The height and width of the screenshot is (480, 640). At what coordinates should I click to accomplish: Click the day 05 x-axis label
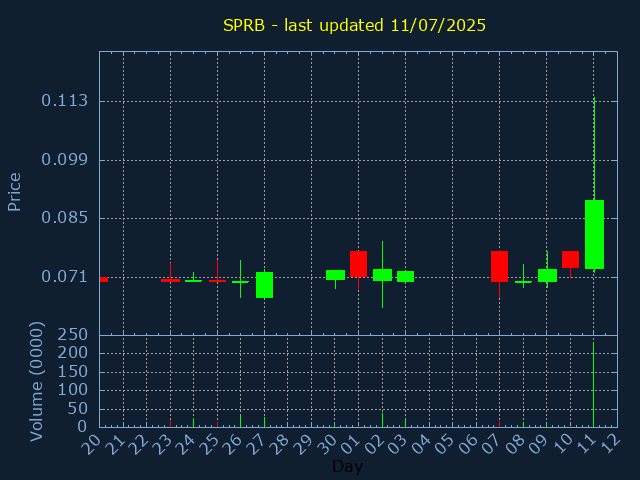444,444
